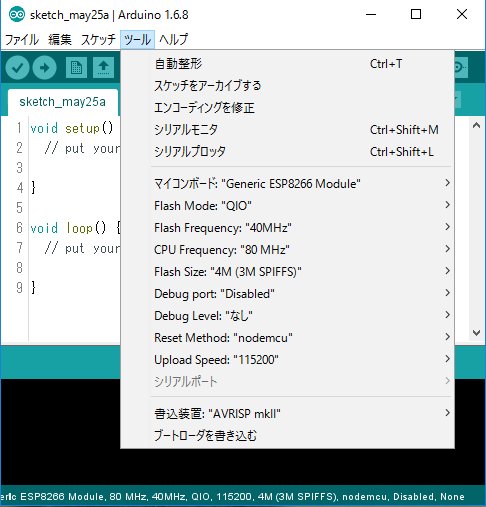Expand the Flash Mode QIO submenu
Screen dimensions: 486x507
coord(287,205)
